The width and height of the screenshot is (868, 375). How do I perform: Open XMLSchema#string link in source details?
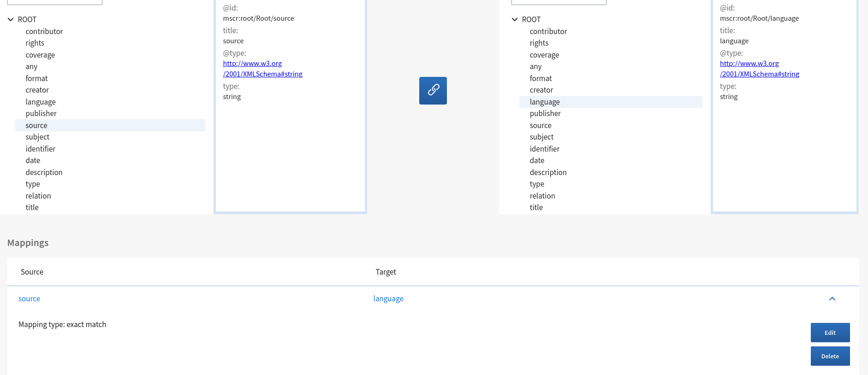click(262, 69)
